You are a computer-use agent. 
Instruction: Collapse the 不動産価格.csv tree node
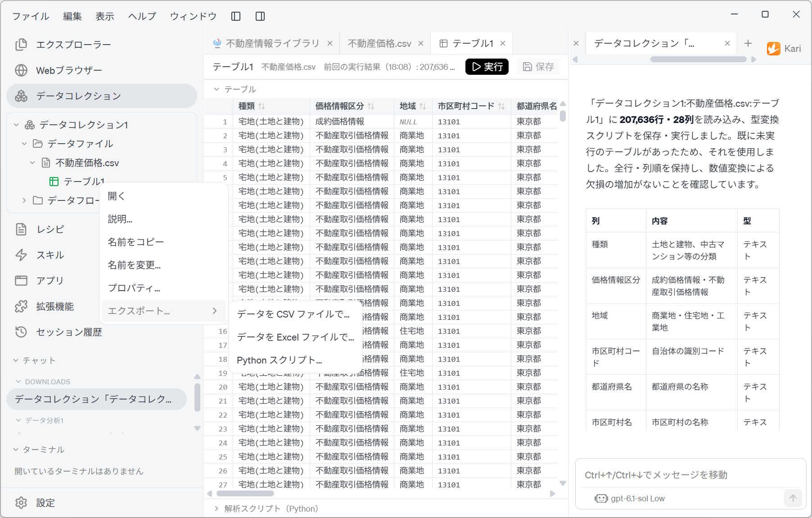click(32, 163)
